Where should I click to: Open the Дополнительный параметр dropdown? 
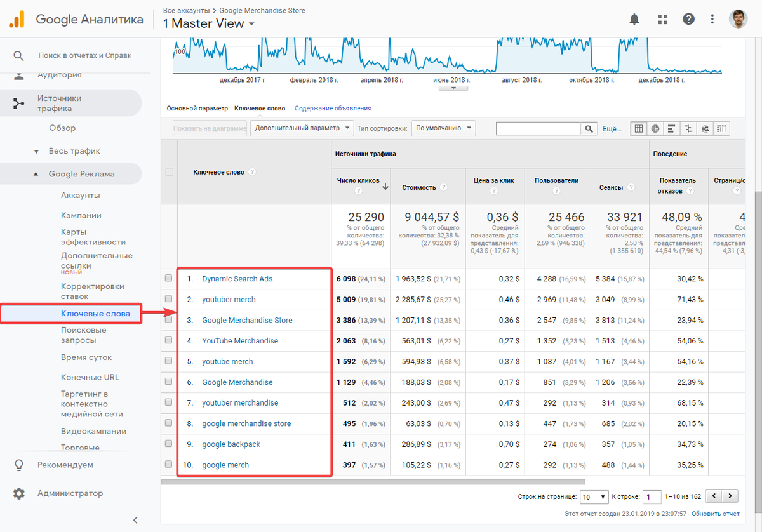302,128
